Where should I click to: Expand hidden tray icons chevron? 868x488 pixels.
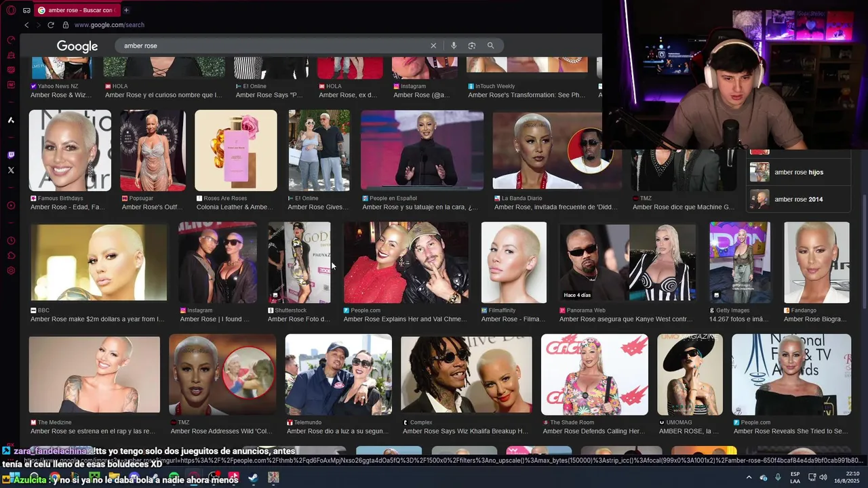[x=749, y=478]
